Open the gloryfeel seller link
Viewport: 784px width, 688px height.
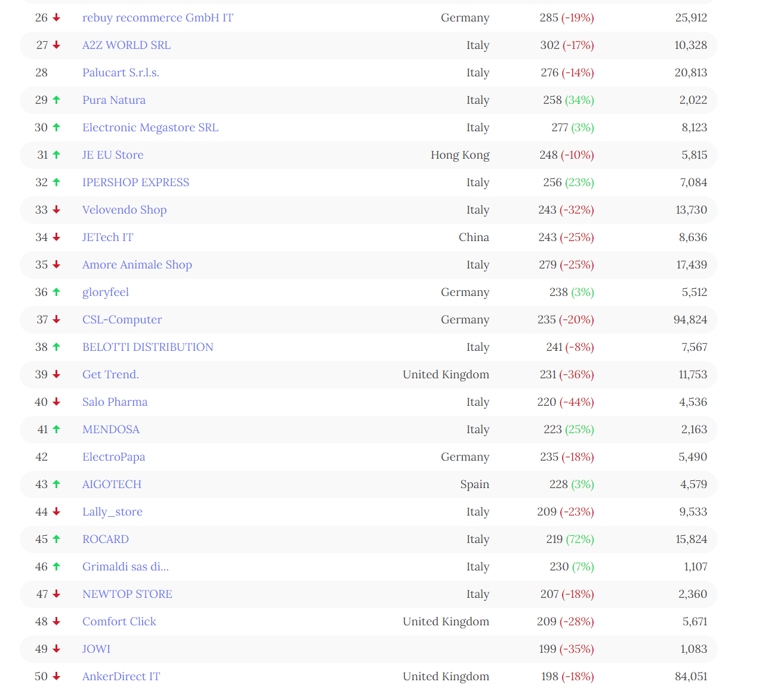point(106,292)
